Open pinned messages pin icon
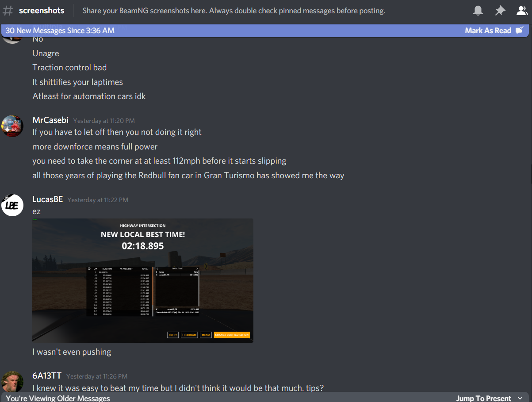The image size is (532, 402). 500,11
